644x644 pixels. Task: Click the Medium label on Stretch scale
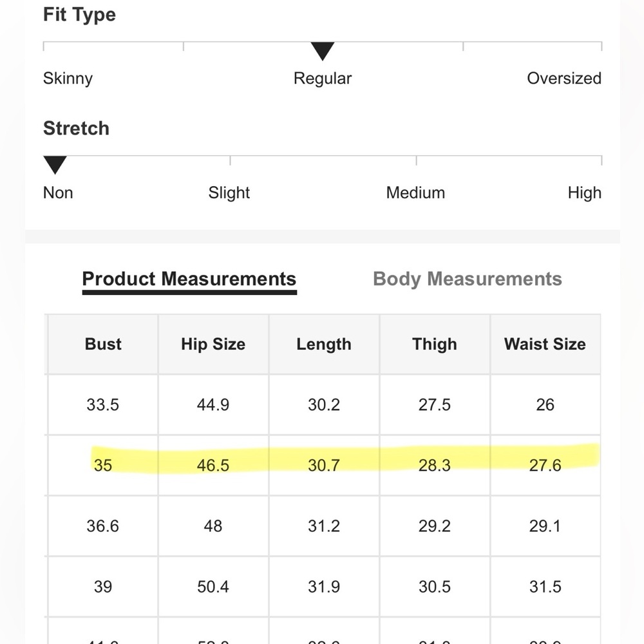click(x=415, y=193)
